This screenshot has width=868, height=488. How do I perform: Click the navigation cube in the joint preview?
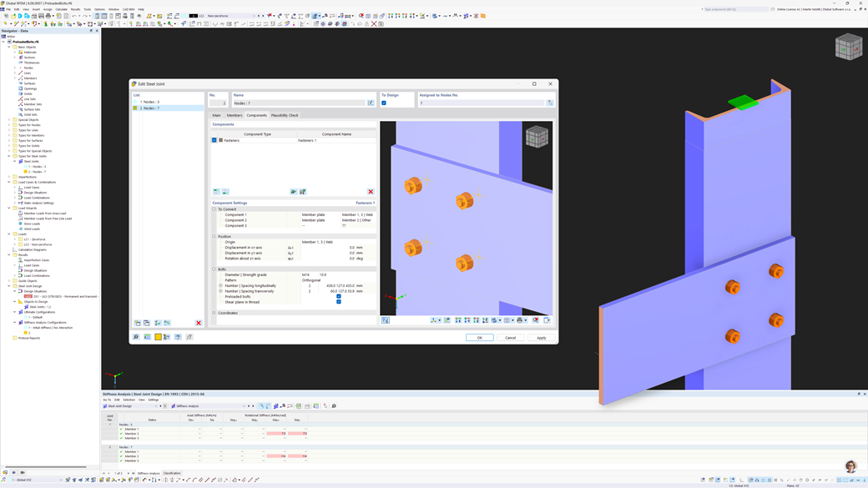(x=537, y=137)
